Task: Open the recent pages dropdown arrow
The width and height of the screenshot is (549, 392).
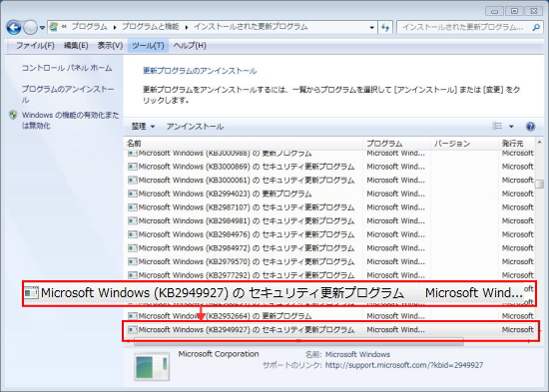Action: [x=42, y=28]
